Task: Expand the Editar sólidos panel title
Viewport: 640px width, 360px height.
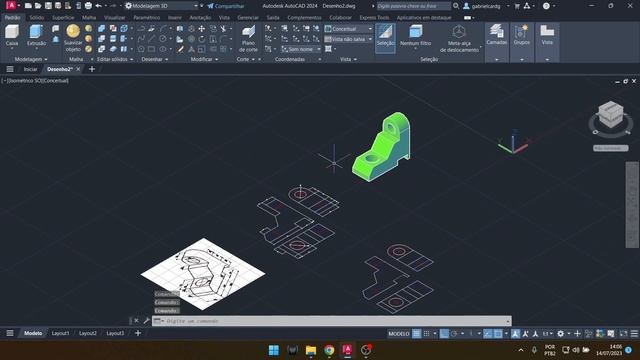Action: click(115, 59)
